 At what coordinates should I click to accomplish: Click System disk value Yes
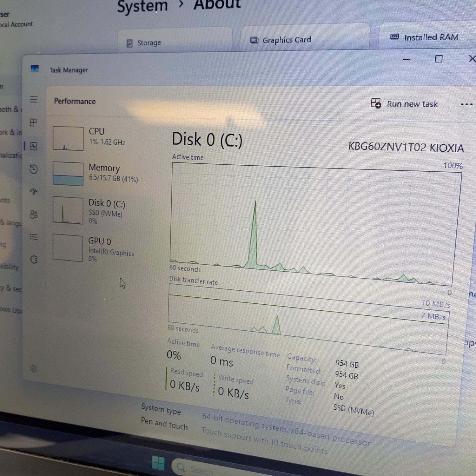point(340,385)
